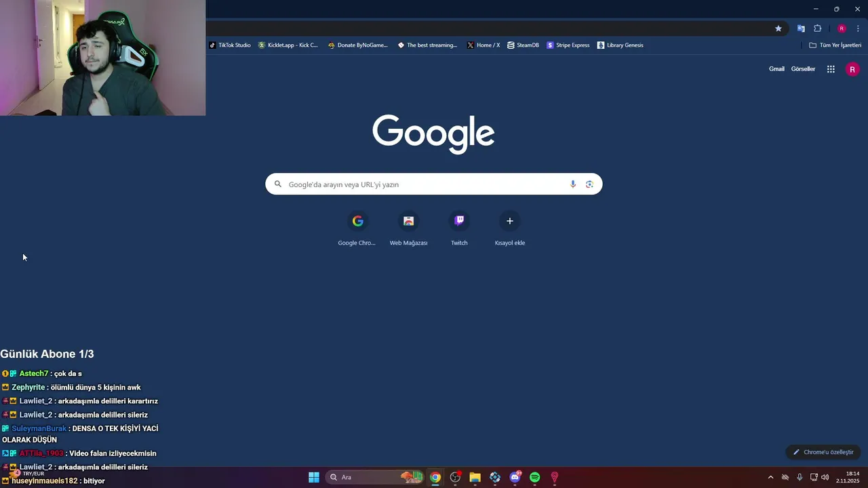Screen dimensions: 868x488
Task: Open the network tray icon
Action: coord(814,477)
